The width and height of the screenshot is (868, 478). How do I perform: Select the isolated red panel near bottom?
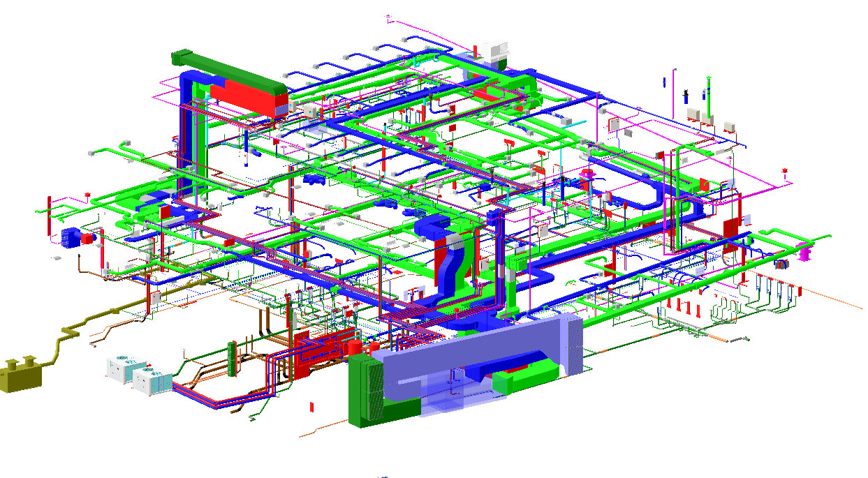point(311,406)
